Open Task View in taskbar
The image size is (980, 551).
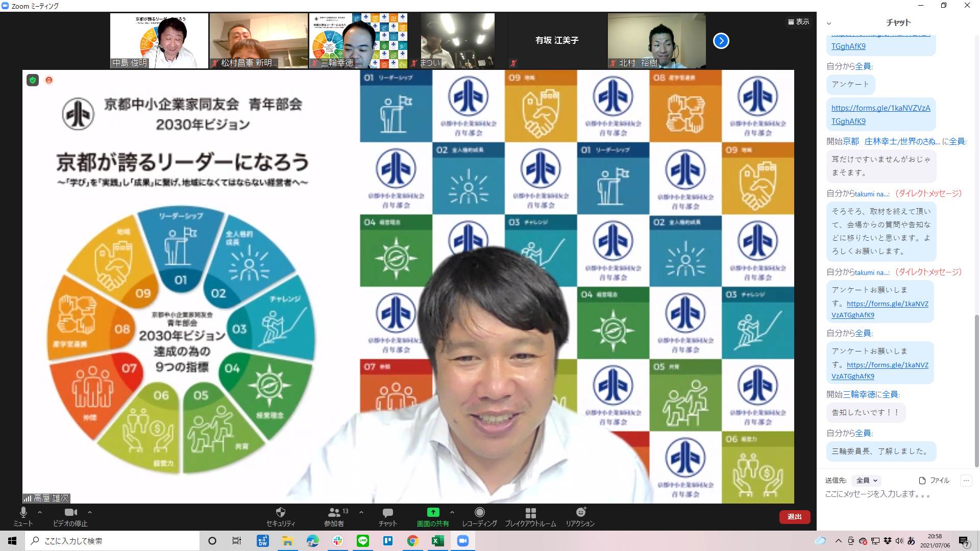237,541
